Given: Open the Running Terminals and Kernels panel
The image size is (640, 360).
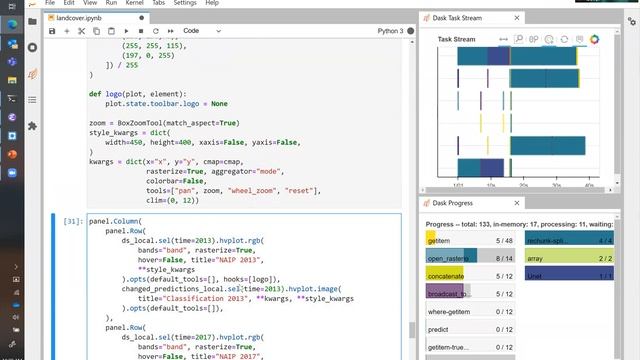Looking at the screenshot, I should 32,48.
